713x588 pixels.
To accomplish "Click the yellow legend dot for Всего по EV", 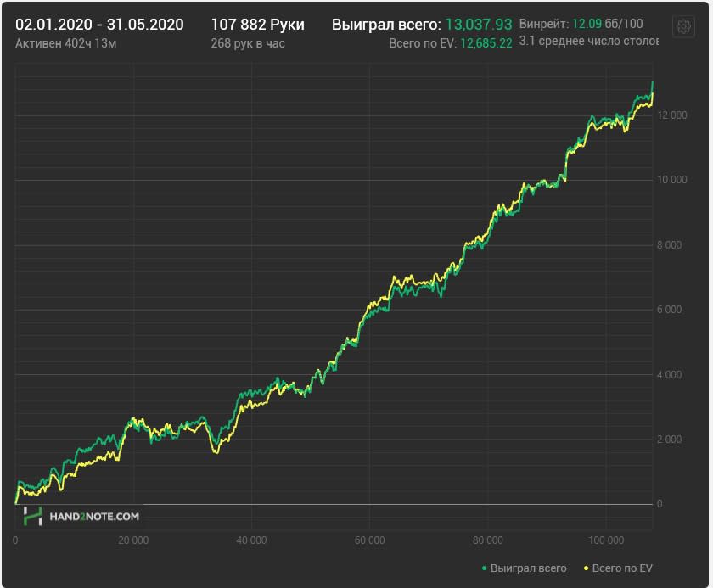I will pyautogui.click(x=587, y=568).
